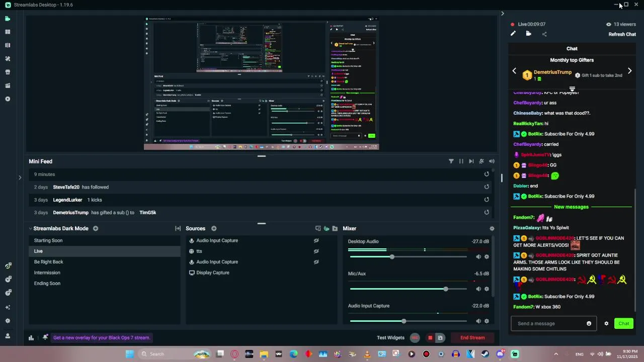Start recording with the REC button
Viewport: 644px width, 362px height.
pyautogui.click(x=415, y=338)
